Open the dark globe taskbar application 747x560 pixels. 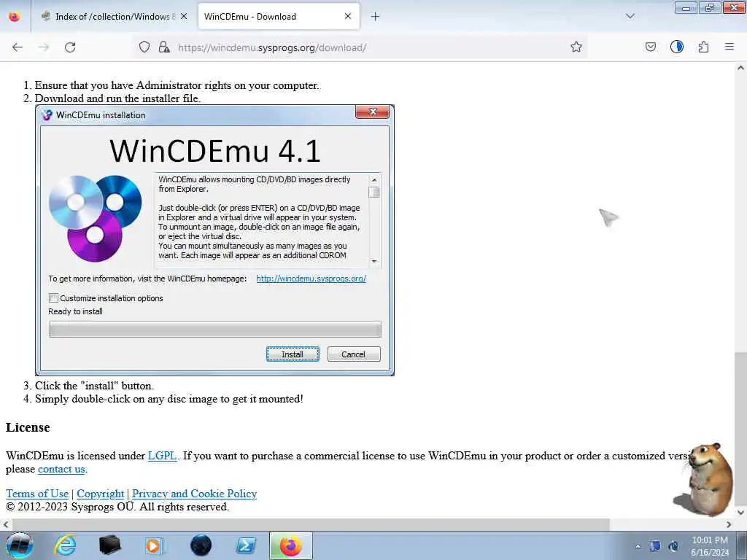coord(201,545)
